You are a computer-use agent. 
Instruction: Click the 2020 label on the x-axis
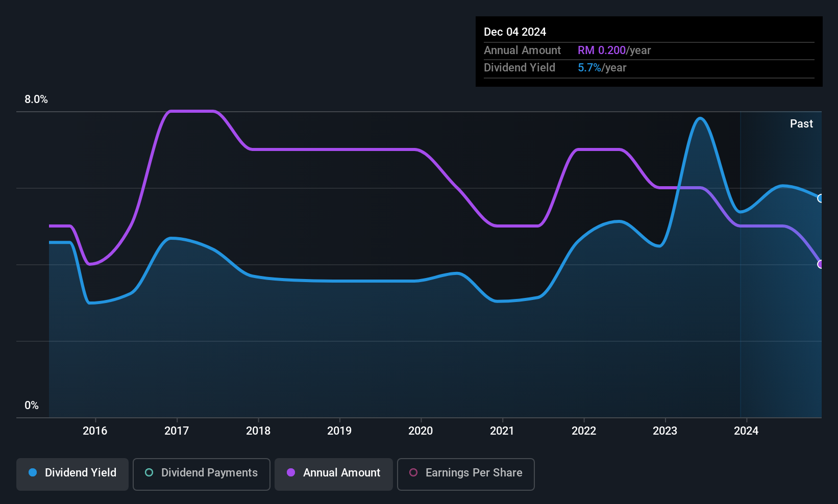[421, 431]
